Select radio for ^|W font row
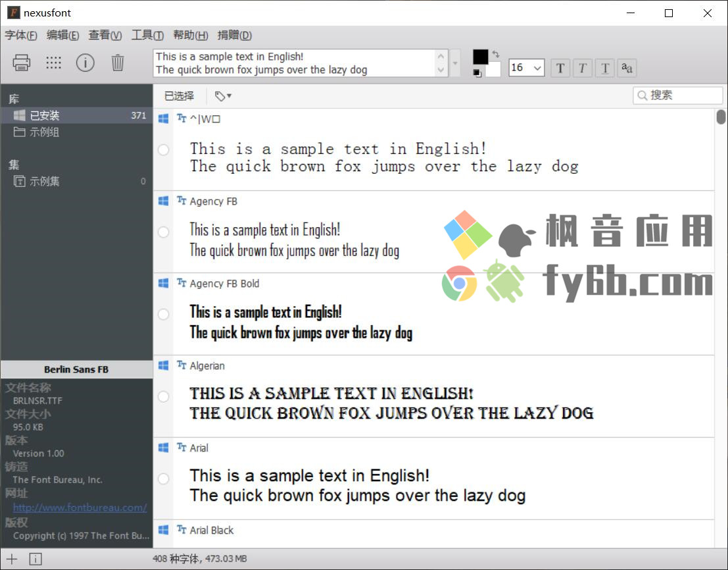This screenshot has width=728, height=570. [164, 149]
